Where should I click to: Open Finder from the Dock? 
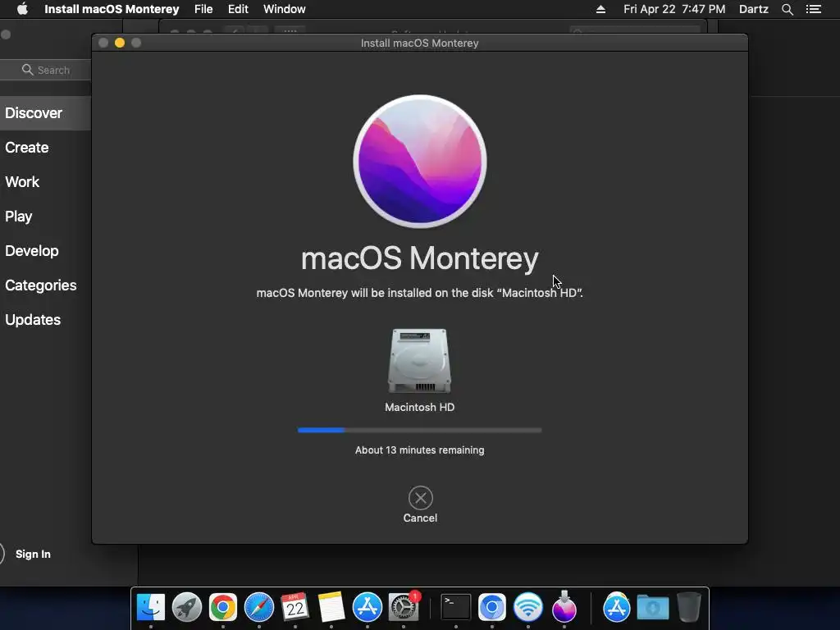click(151, 607)
